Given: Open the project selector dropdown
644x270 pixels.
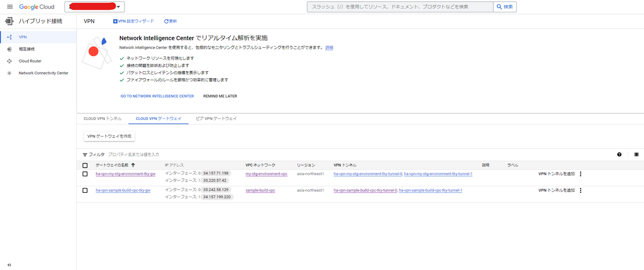Looking at the screenshot, I should 94,7.
